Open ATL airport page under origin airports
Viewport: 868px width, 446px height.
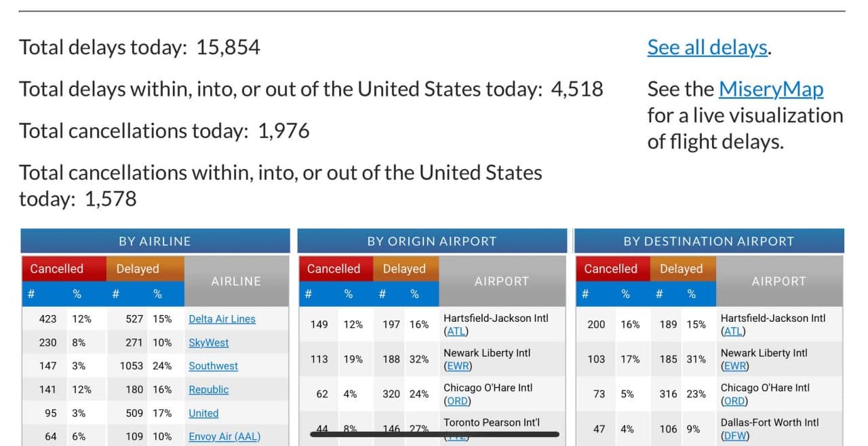456,331
